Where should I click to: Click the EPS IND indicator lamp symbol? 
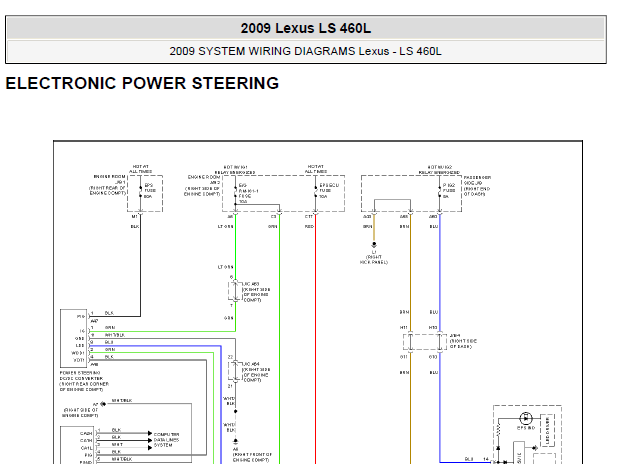[x=526, y=419]
